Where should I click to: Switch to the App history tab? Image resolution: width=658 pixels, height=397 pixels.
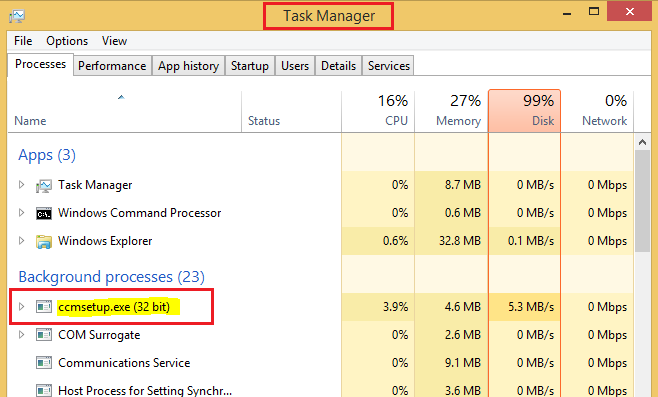tap(188, 66)
